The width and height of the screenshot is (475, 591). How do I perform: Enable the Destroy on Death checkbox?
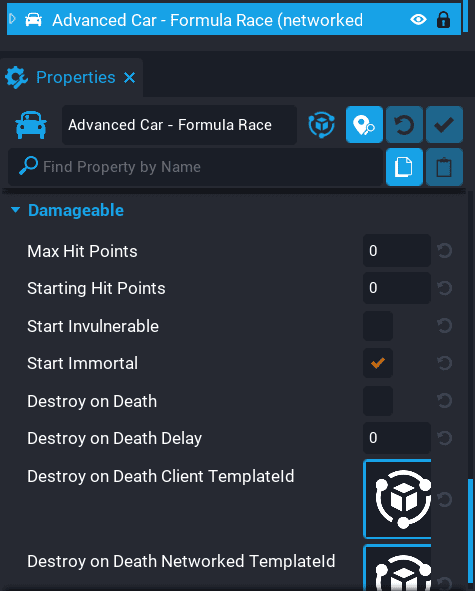378,401
